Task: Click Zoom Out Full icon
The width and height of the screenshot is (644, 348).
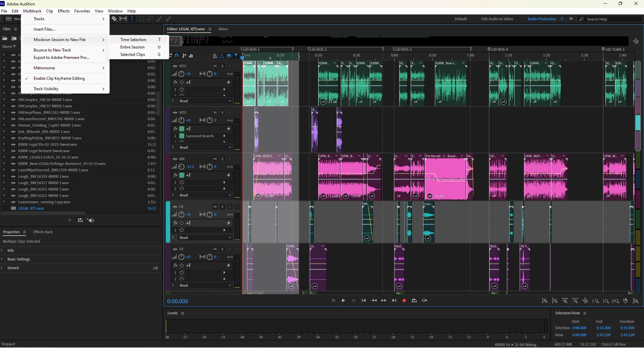Action: (x=585, y=301)
